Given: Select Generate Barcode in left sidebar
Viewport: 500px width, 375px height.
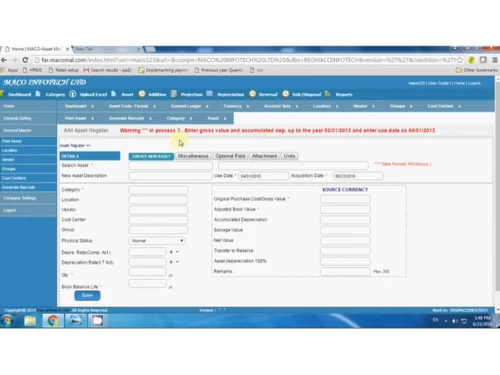Looking at the screenshot, I should (x=28, y=187).
